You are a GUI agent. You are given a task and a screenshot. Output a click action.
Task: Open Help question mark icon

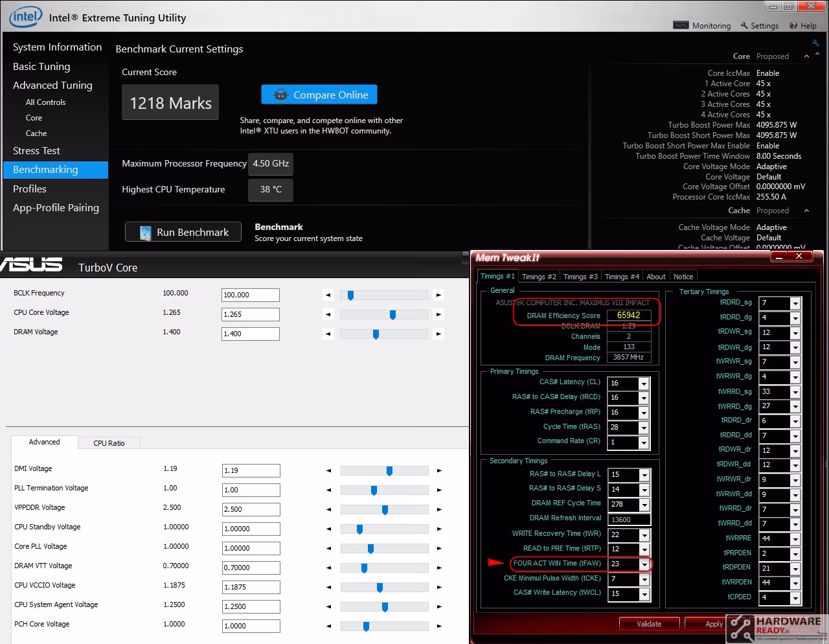[793, 25]
